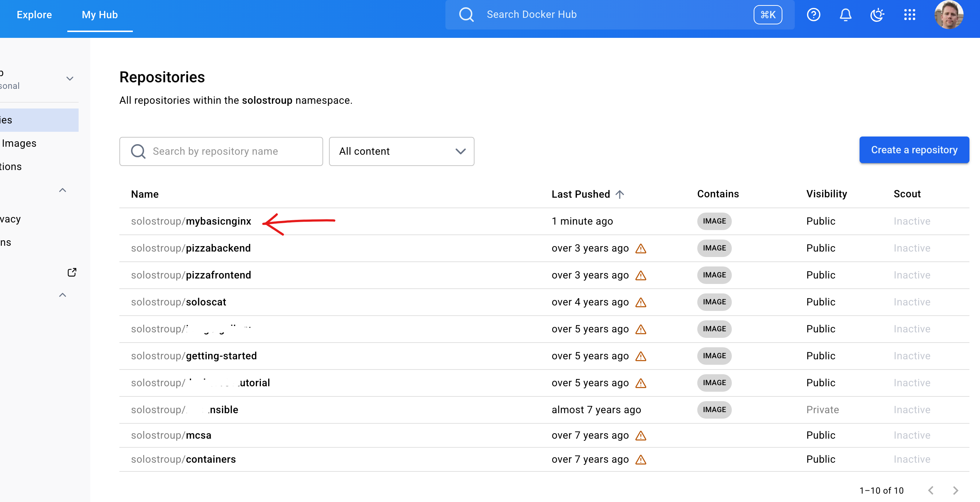Open the solostroup/containers repository
Viewport: 980px width, 502px height.
tap(183, 459)
